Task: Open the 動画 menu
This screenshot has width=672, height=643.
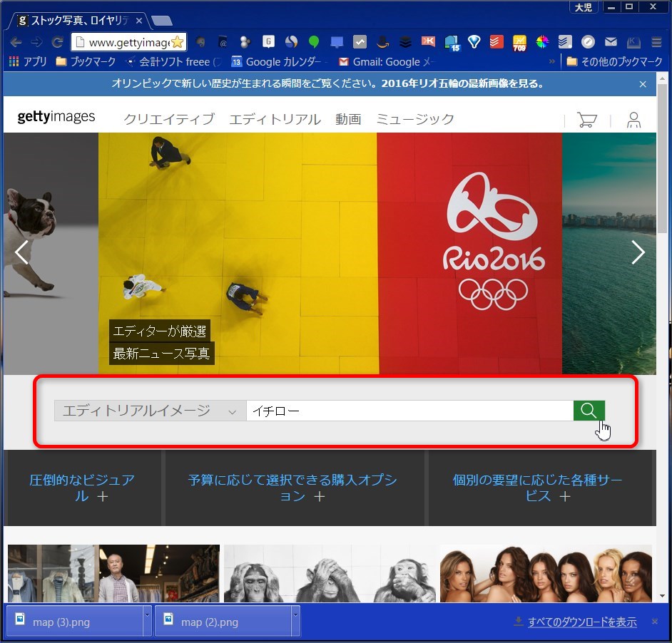Action: 348,119
